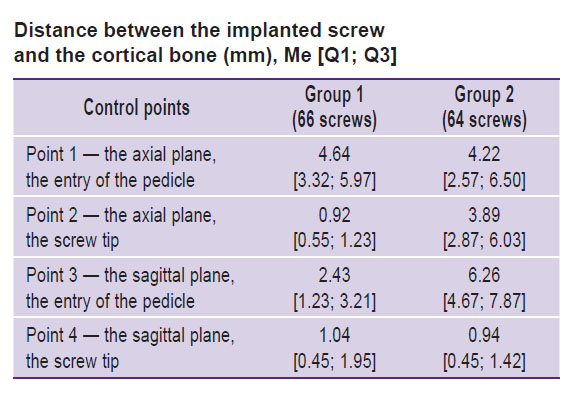Select Group 2 value 4.22 for Point 1
The height and width of the screenshot is (394, 572).
484,154
